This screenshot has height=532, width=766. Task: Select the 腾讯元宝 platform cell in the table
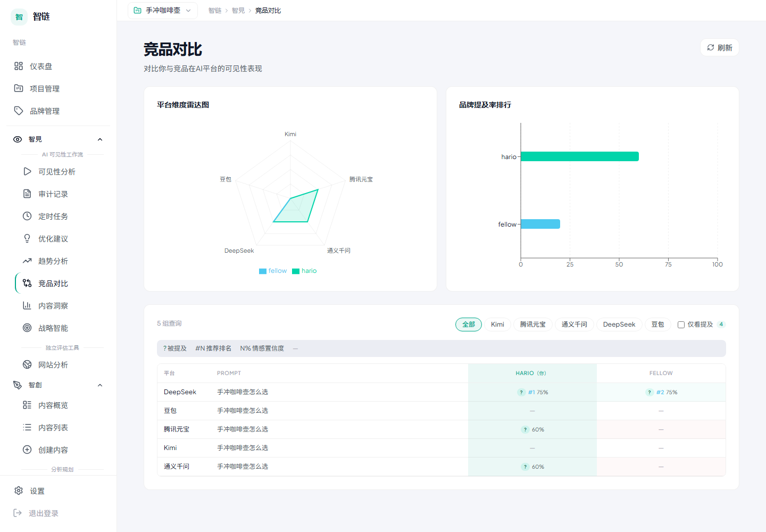177,429
